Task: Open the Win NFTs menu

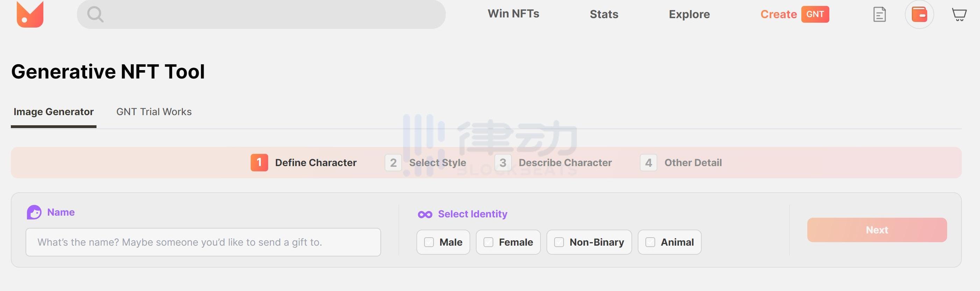Action: point(513,14)
